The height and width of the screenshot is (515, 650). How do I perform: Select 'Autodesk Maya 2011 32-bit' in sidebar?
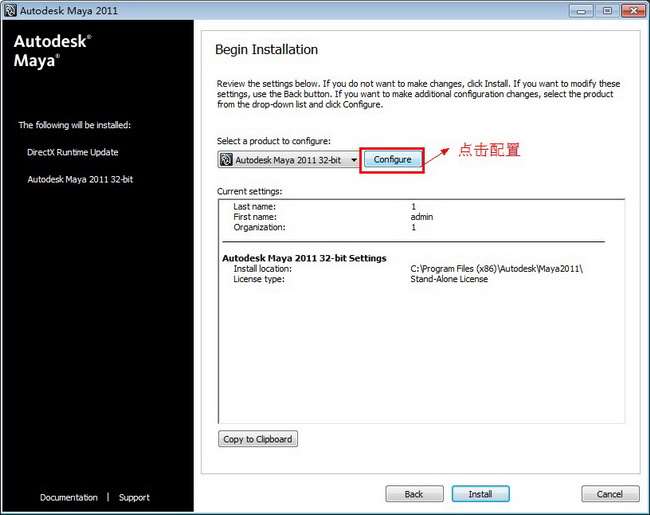(x=80, y=179)
